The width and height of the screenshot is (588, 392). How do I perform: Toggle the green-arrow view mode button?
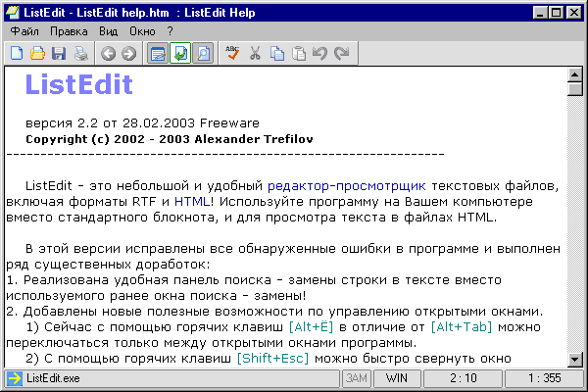pyautogui.click(x=179, y=54)
